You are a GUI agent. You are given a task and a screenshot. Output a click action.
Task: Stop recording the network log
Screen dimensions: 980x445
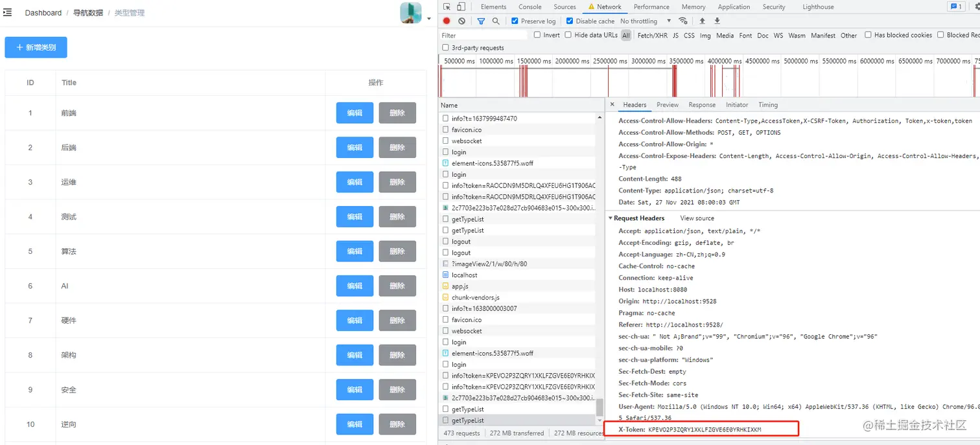pos(447,21)
